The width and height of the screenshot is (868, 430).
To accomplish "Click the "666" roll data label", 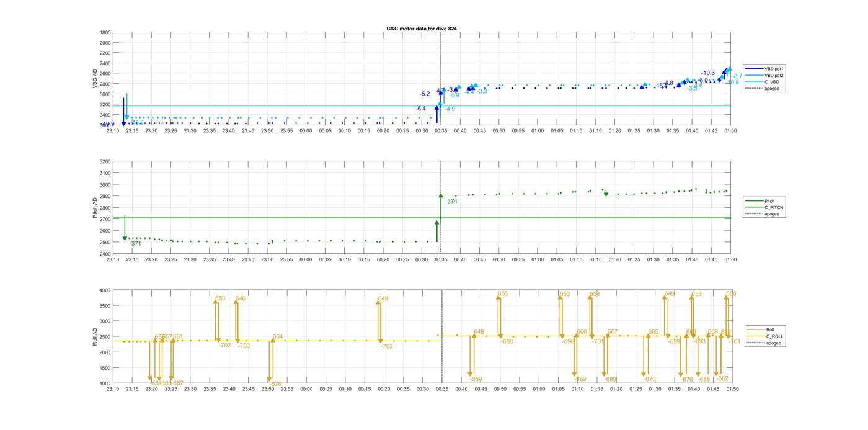I will coord(582,332).
